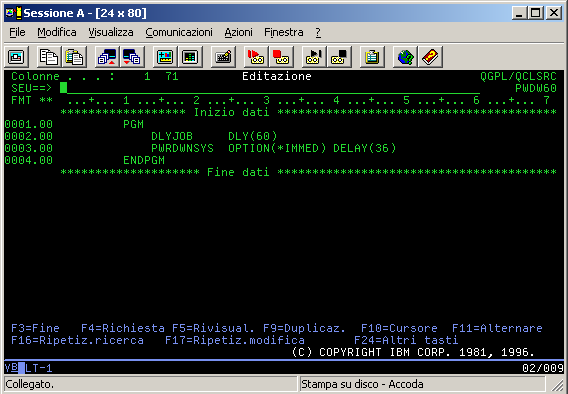Click the Send file to host icon
Screen dimensions: 568x394
pyautogui.click(x=107, y=57)
